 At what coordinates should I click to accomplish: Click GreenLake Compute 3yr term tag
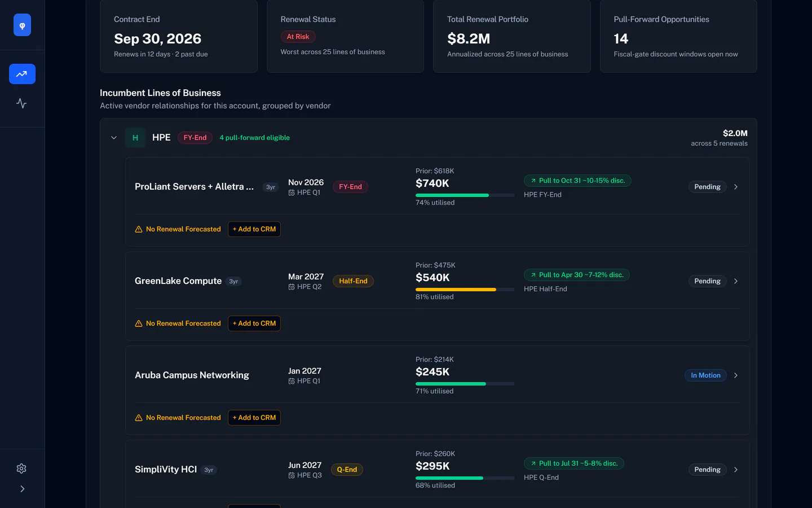[x=233, y=282]
